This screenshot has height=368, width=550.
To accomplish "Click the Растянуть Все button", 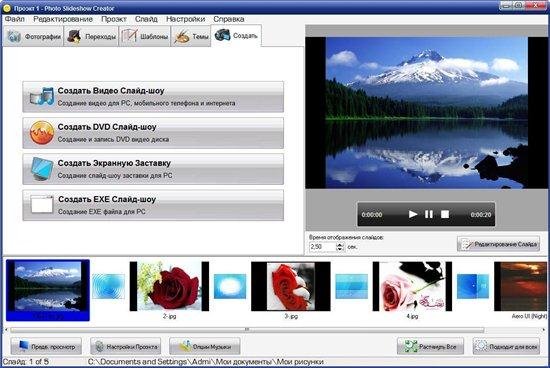I will coord(430,347).
